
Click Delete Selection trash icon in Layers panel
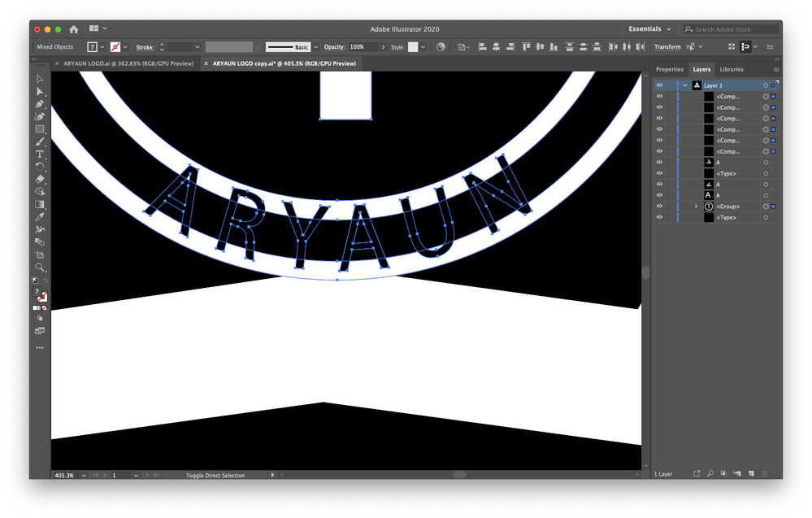764,473
